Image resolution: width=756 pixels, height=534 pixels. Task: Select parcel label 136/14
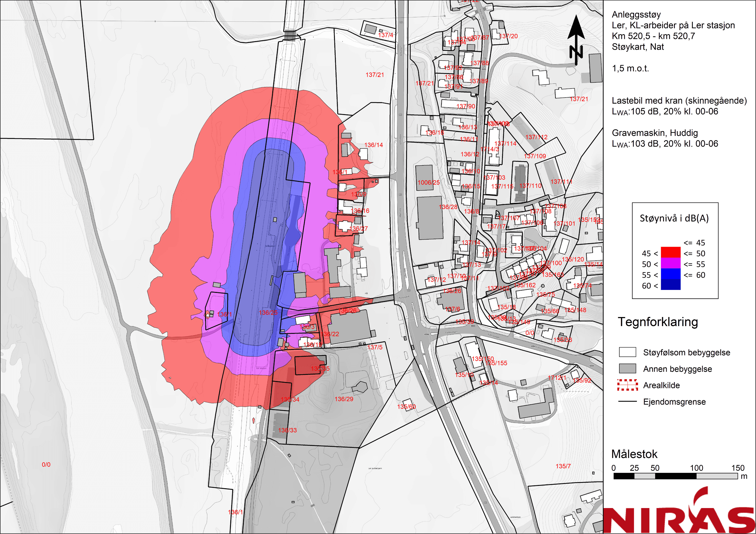pyautogui.click(x=373, y=145)
